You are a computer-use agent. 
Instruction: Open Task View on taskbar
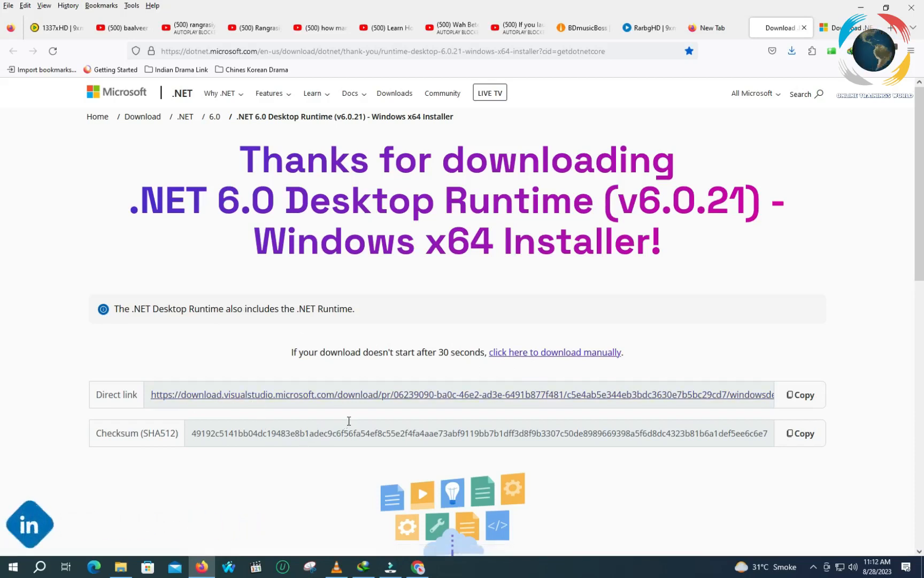pyautogui.click(x=66, y=567)
